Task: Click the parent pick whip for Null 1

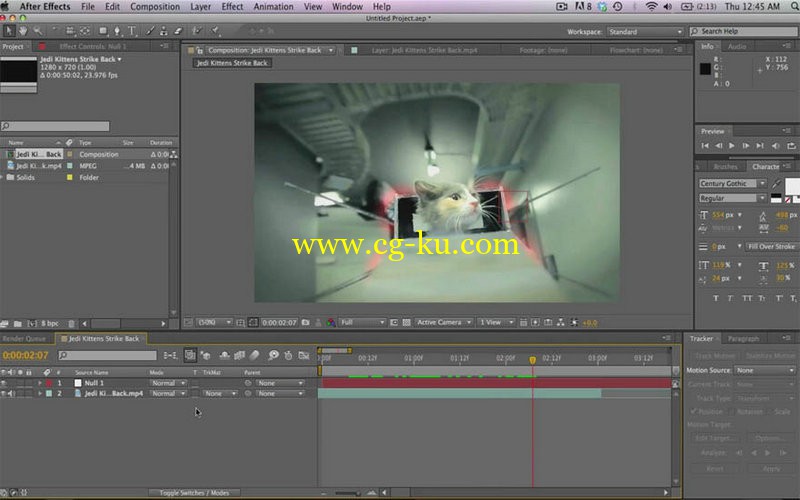Action: [248, 383]
